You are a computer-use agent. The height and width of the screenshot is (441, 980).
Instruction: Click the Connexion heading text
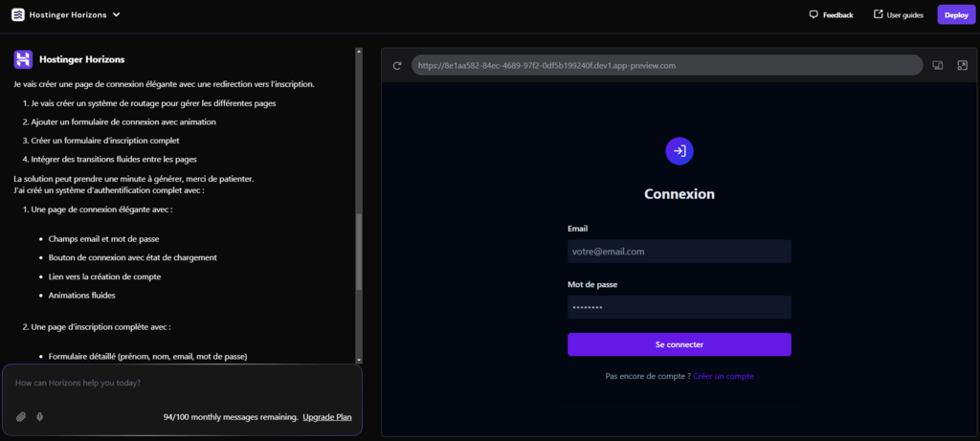point(679,193)
